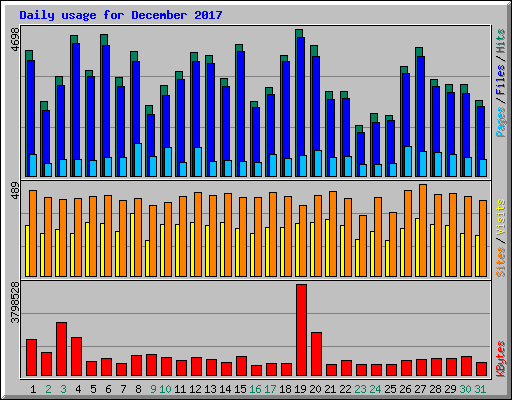The height and width of the screenshot is (400, 512).
Task: Click day label 22 on the x-axis
Action: click(x=345, y=389)
